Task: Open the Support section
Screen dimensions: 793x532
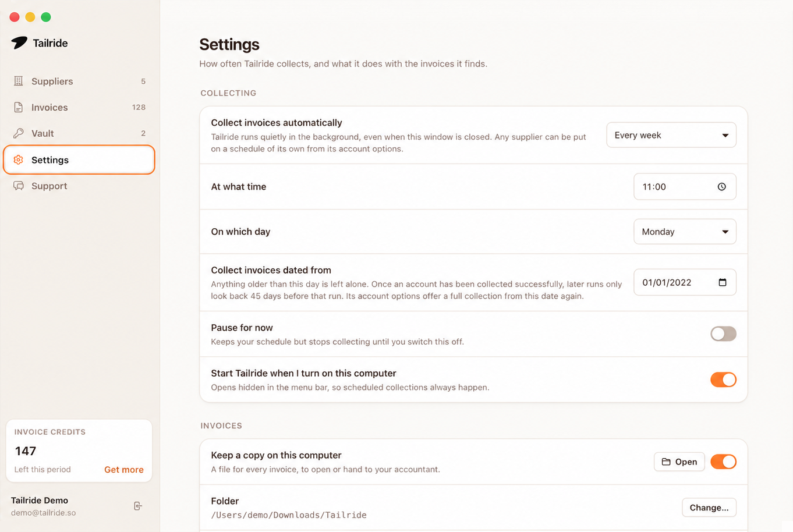Action: 79,186
